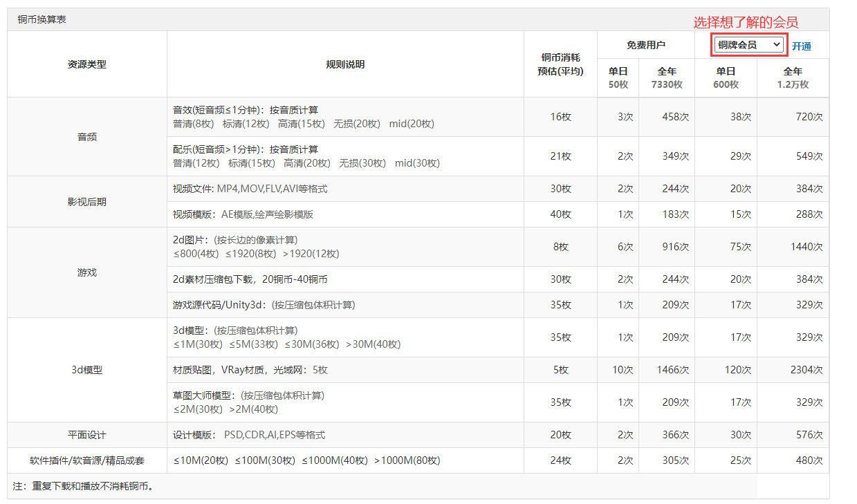Click the 349次 value
This screenshot has height=504, width=857.
tap(675, 156)
